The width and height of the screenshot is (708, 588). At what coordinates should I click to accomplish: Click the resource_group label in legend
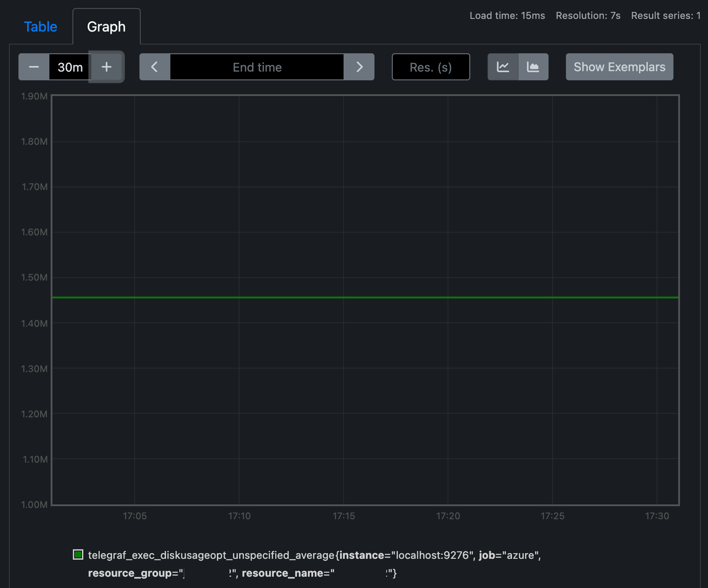[130, 573]
